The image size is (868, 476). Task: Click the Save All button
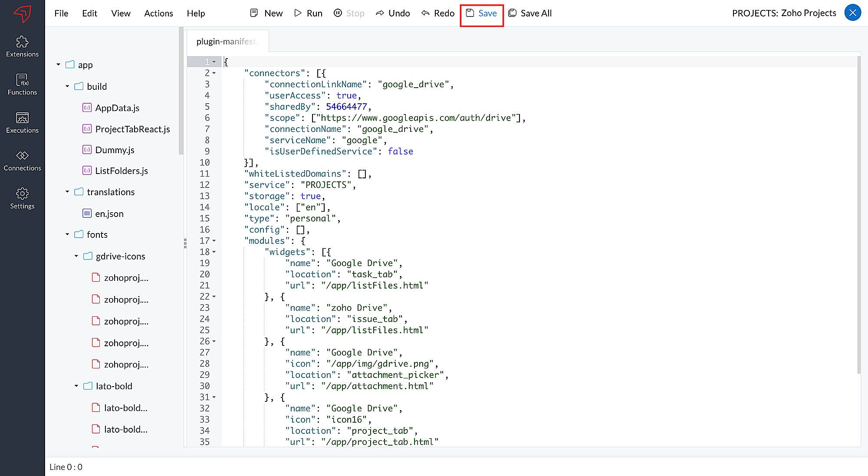530,13
